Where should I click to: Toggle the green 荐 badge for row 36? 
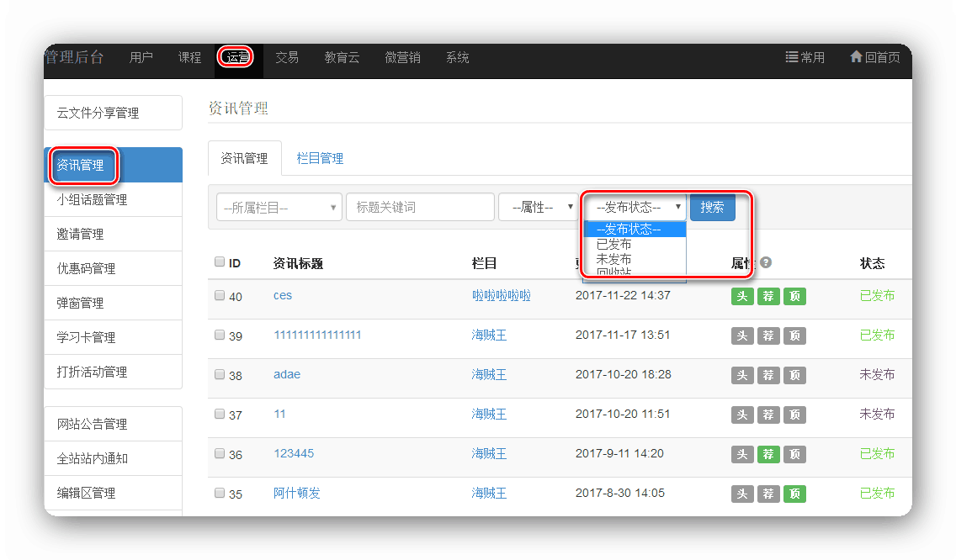(x=768, y=454)
